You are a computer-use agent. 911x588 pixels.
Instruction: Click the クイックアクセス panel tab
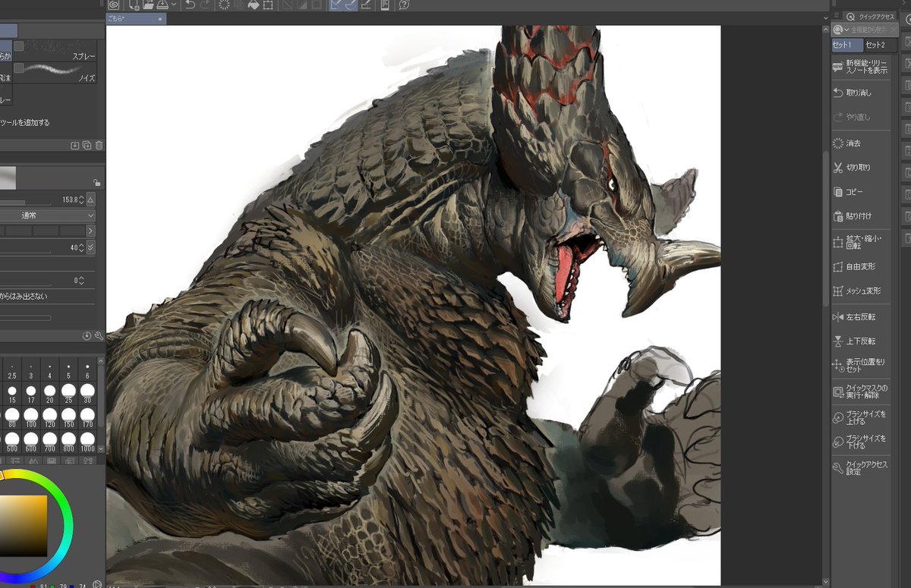coord(871,16)
